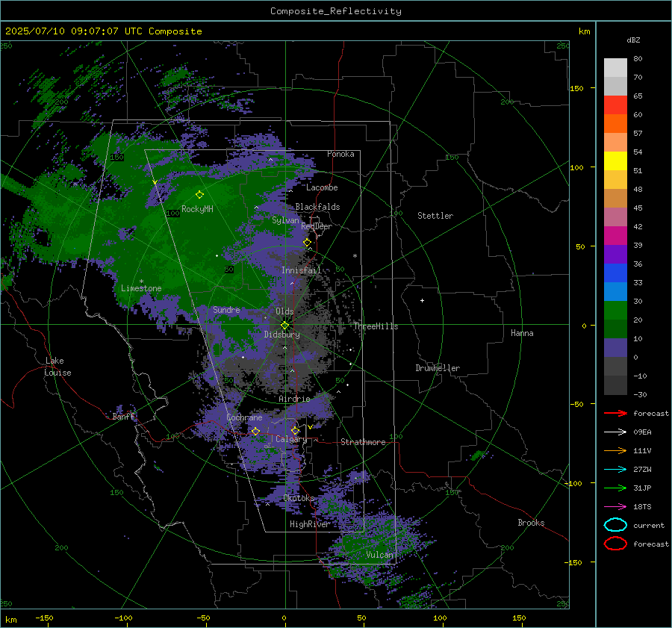
Task: Click the cyan current ellipse icon
Action: (615, 525)
